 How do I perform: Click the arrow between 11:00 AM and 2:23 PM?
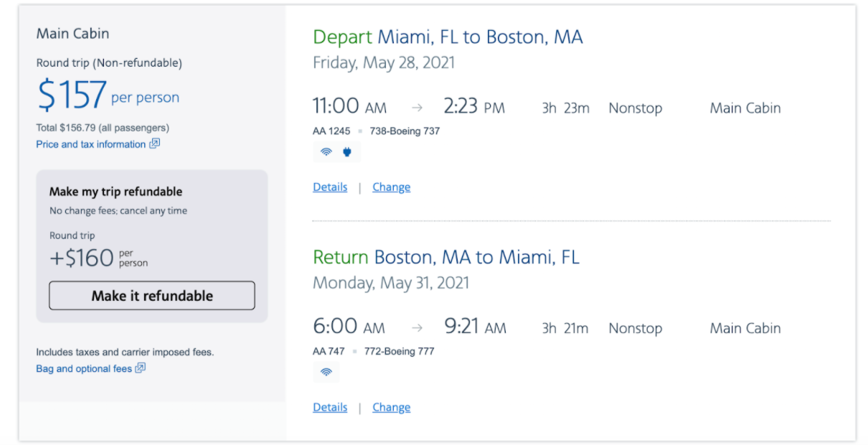[x=417, y=108]
